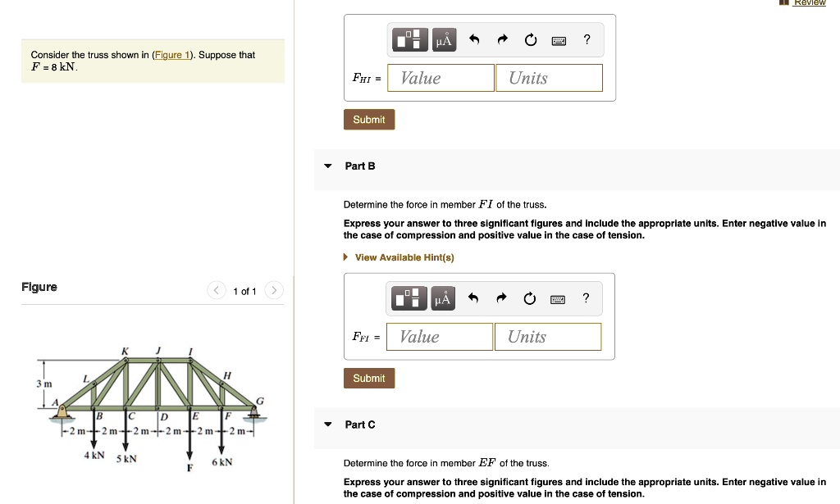Open help using the question mark icon
This screenshot has height=504, width=840.
coord(586,39)
